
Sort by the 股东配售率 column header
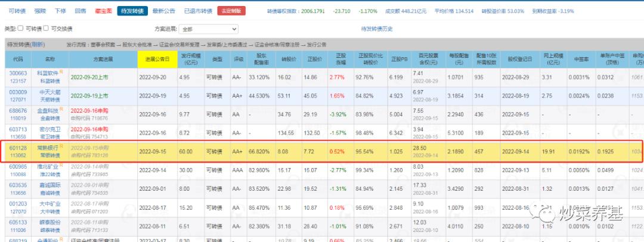click(262, 60)
